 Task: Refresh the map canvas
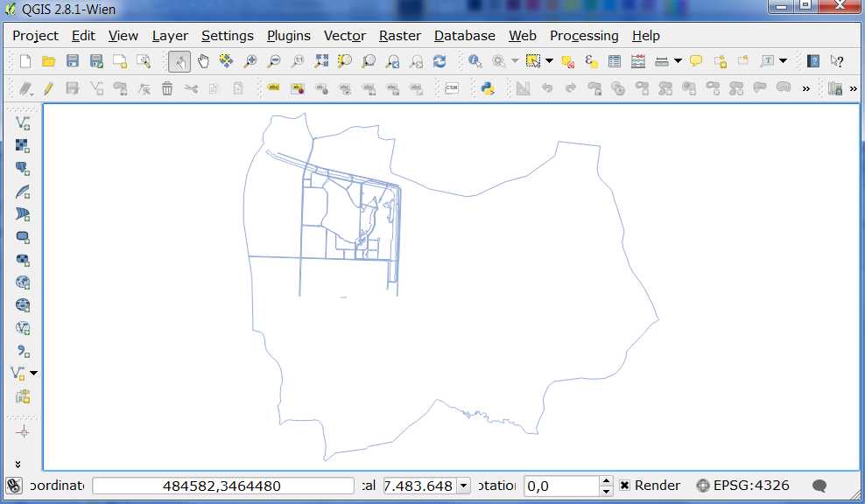(x=440, y=61)
